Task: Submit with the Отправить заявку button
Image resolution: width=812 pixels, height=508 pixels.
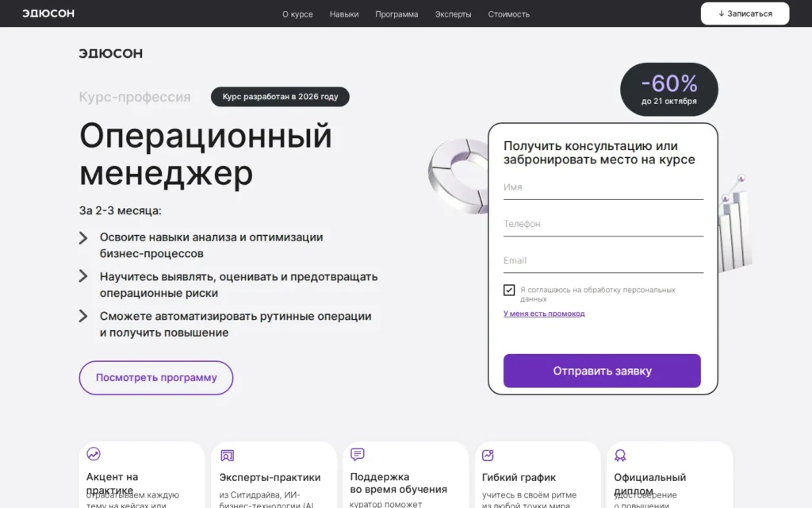Action: point(602,371)
